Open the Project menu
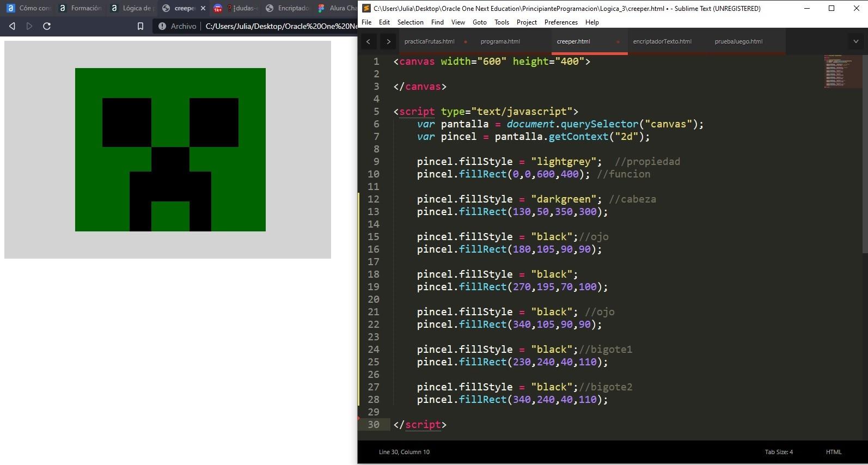This screenshot has width=868, height=465. 527,22
